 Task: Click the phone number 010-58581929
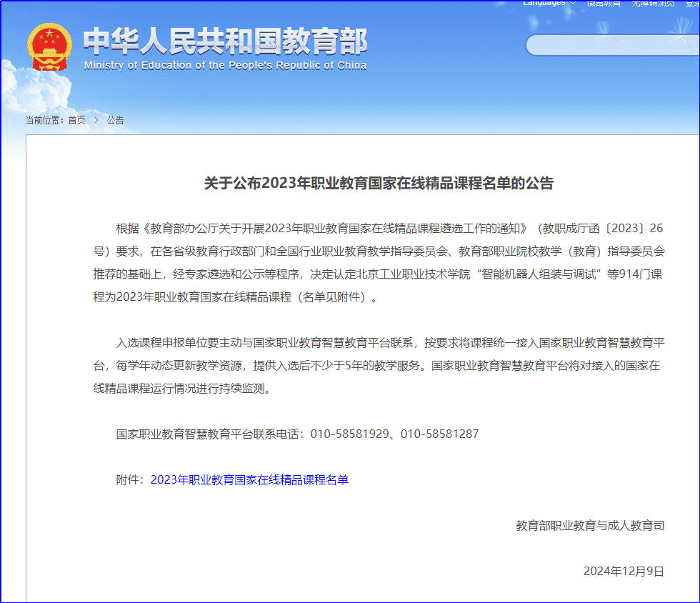349,434
